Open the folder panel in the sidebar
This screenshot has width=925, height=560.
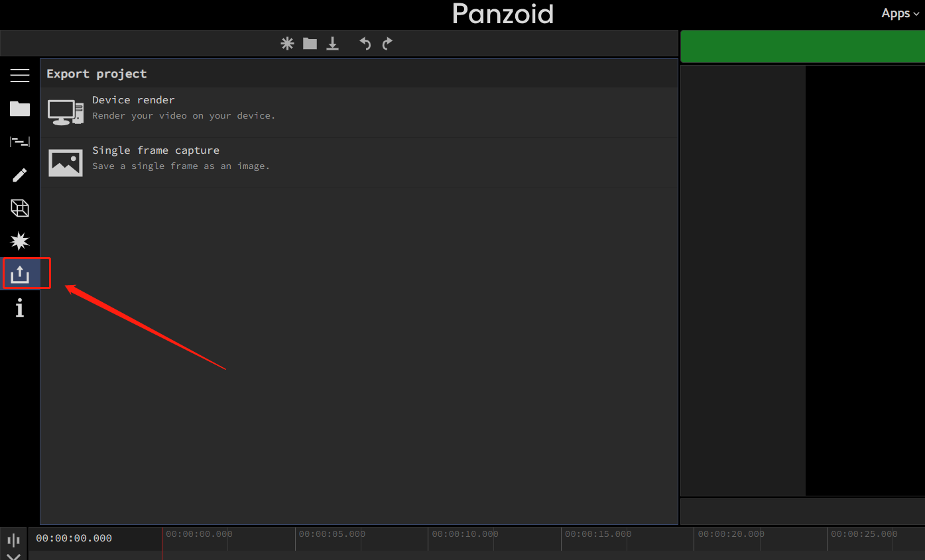(x=20, y=108)
